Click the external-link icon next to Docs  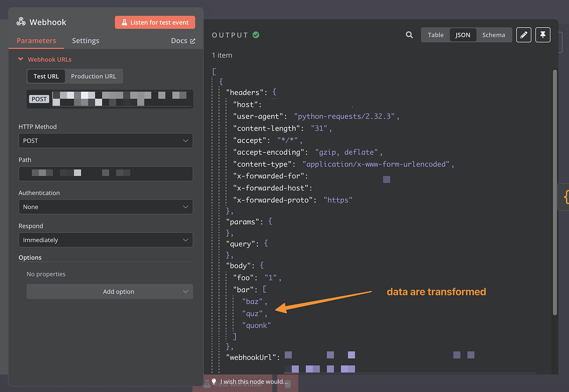193,40
